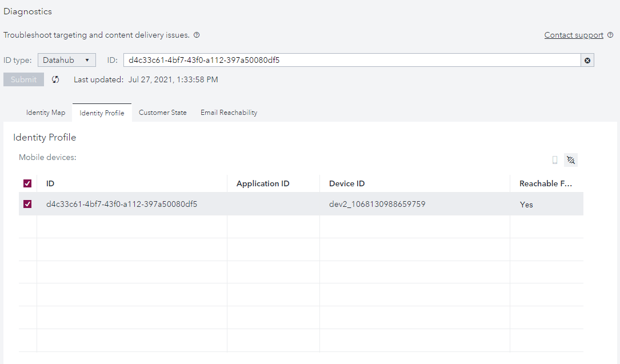
Task: Uncheck the select-all checkbox in the table header
Action: (27, 183)
